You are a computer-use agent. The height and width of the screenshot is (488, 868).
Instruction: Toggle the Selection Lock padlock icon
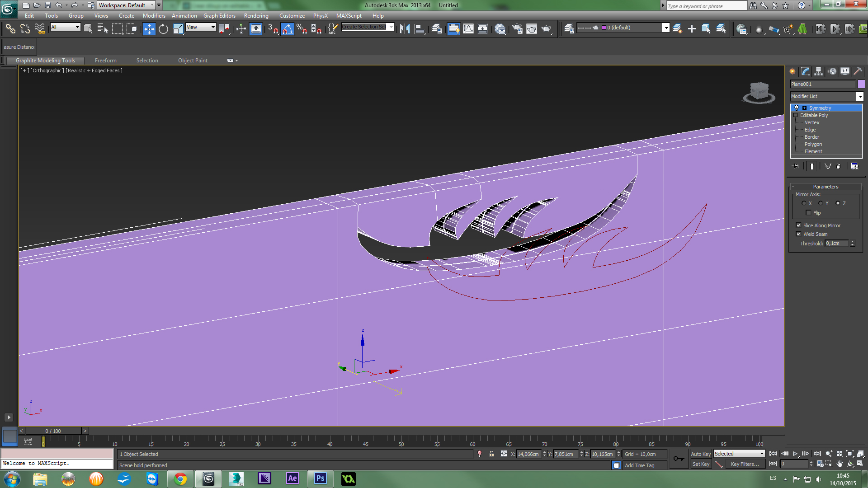pos(491,454)
